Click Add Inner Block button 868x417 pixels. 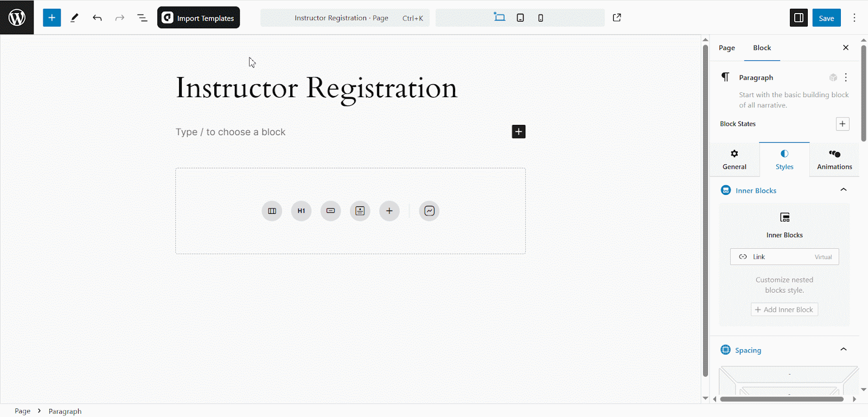tap(784, 309)
